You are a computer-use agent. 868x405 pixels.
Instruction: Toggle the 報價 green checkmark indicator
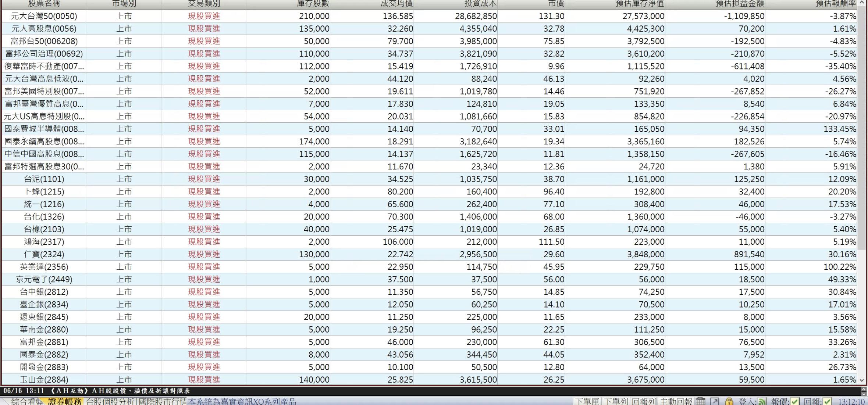[x=795, y=402]
